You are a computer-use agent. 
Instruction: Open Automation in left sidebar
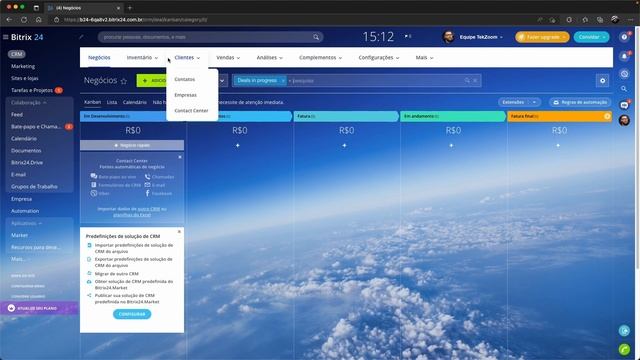point(25,211)
